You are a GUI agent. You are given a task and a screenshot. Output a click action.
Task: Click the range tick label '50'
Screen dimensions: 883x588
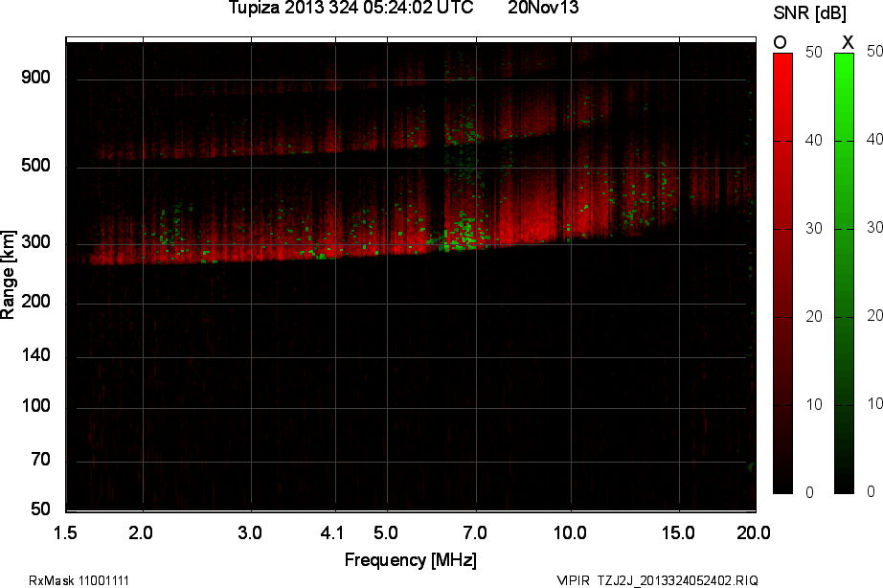pos(40,509)
